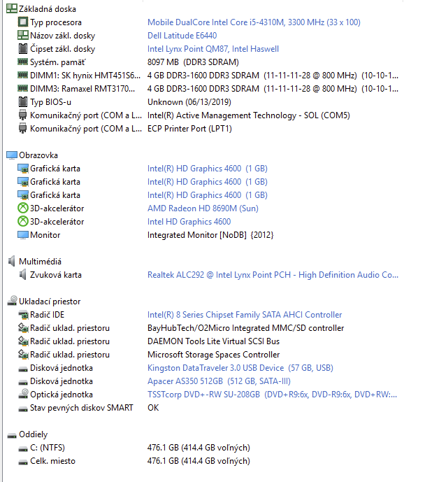Select the Microsoft Storage Spaces Controller value

coord(213,355)
